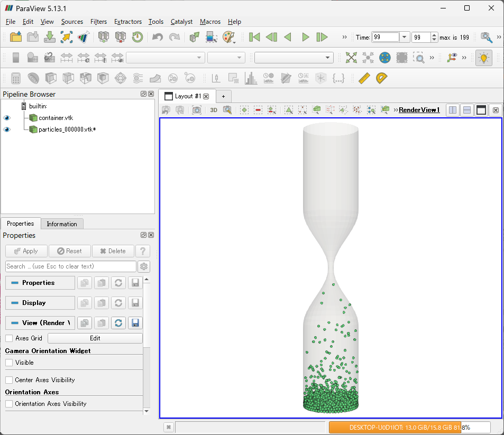
Task: Click the Undo arrow icon
Action: click(x=157, y=37)
